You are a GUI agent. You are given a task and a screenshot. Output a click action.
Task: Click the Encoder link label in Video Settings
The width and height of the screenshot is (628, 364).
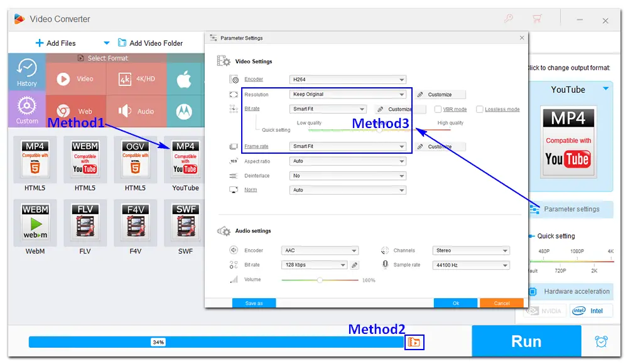[254, 79]
